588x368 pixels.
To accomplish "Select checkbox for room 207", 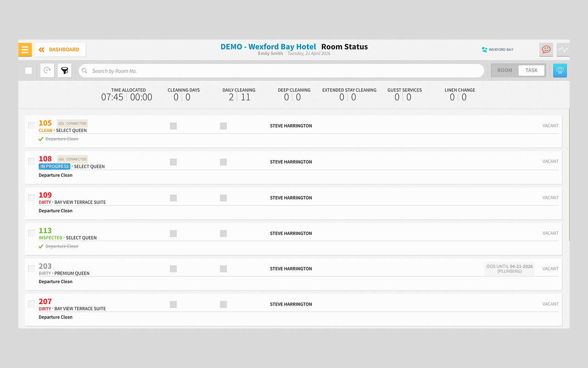I will click(x=32, y=304).
